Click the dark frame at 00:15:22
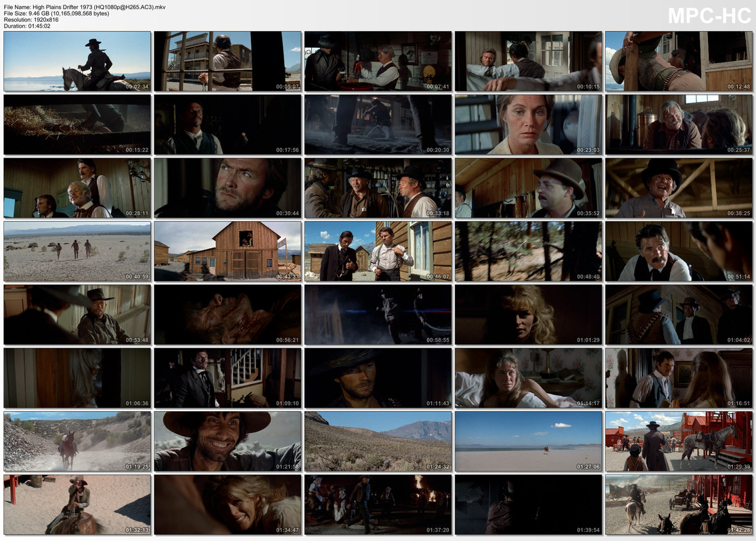 [x=77, y=124]
